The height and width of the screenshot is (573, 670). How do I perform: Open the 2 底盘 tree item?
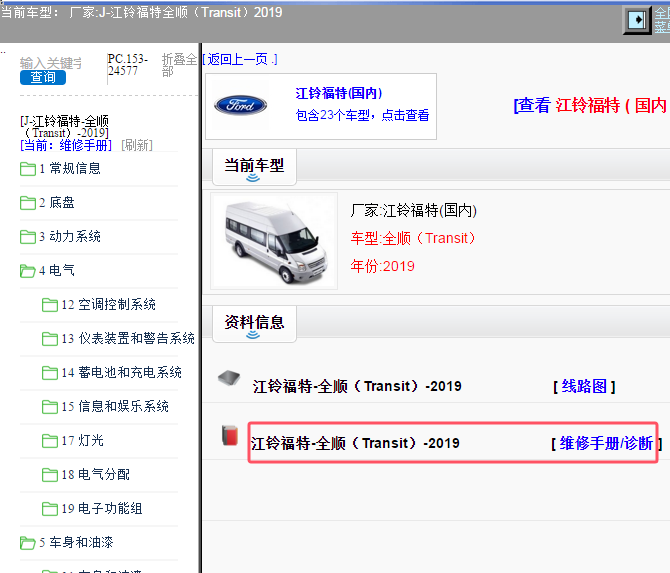click(x=57, y=203)
